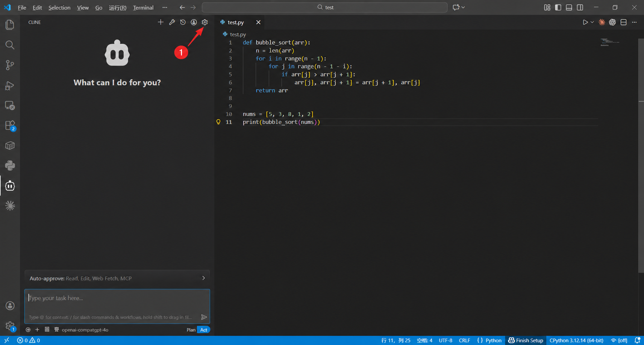The width and height of the screenshot is (644, 345).
Task: Split the editor with the layout icon
Action: 623,22
